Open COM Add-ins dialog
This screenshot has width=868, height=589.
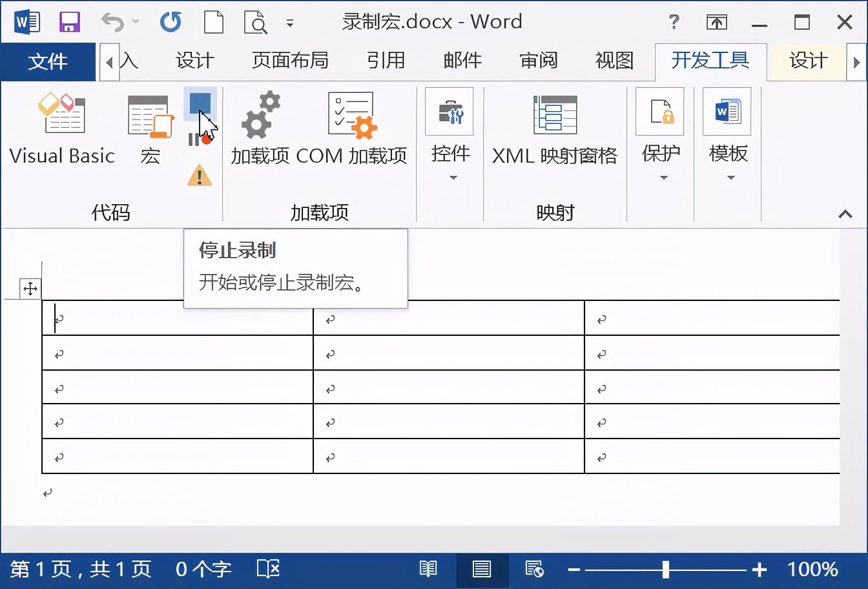coord(351,129)
